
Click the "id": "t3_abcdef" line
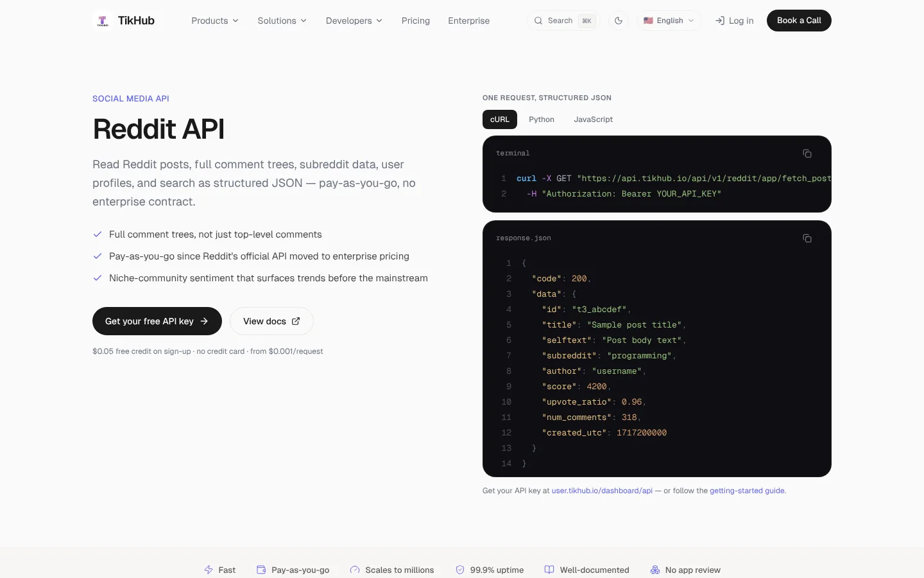pos(586,310)
